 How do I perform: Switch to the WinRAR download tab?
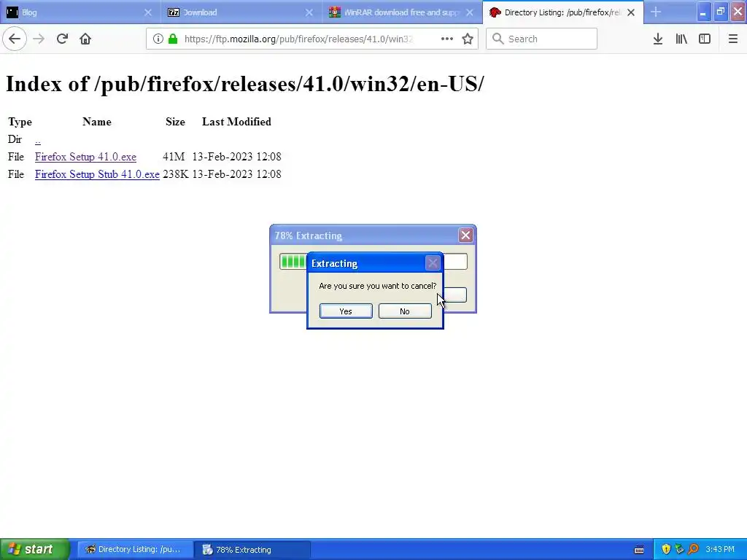402,12
